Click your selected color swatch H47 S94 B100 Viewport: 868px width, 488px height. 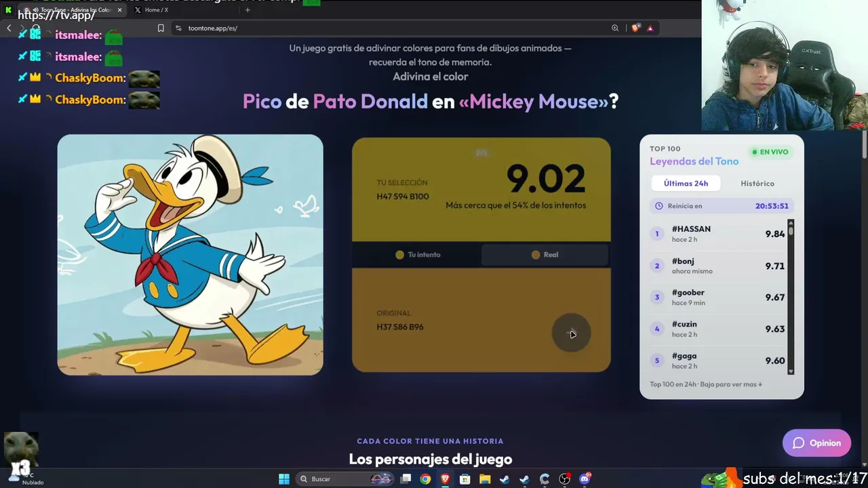[x=481, y=190]
